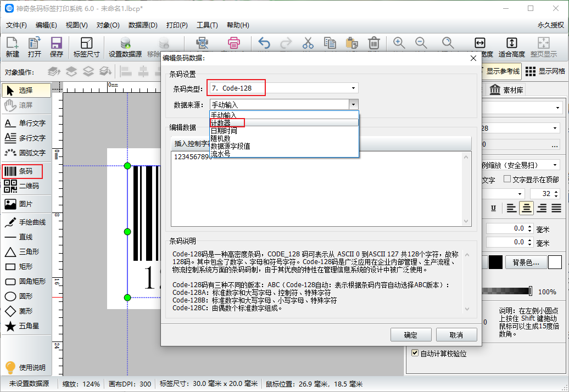Select the 菱形 diamond shape tool
569x392 pixels.
coord(26,311)
